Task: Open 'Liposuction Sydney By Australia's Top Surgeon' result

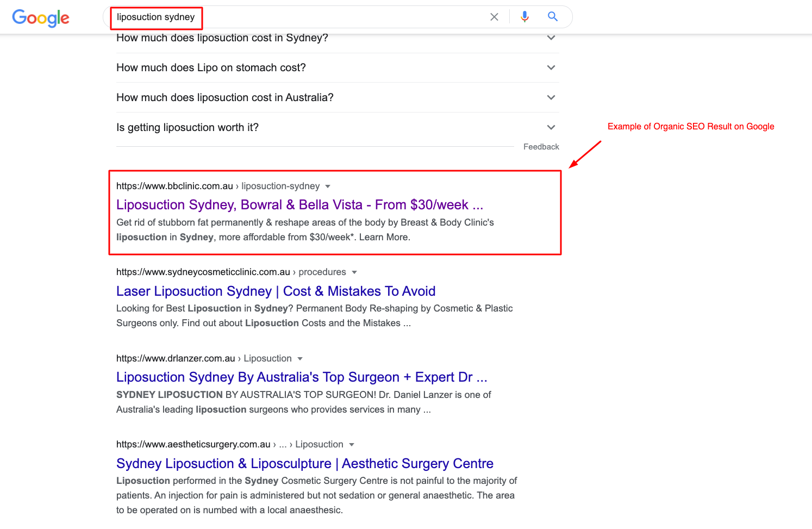Action: (x=302, y=377)
